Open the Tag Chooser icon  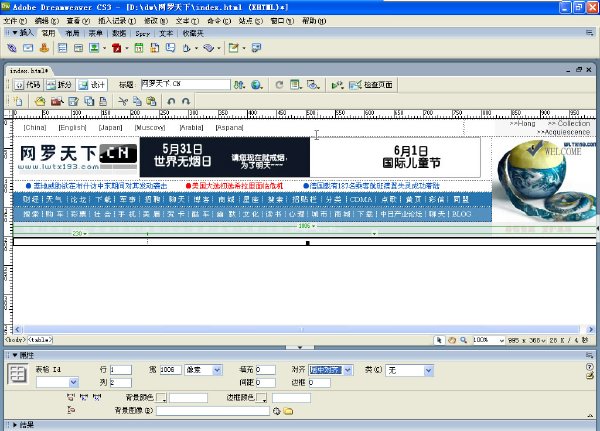point(256,48)
